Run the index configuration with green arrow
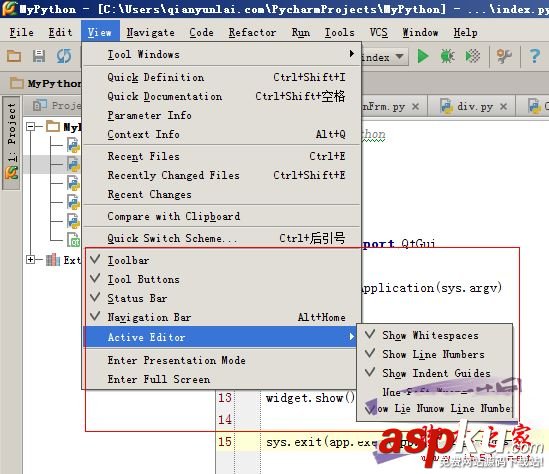This screenshot has width=549, height=474. click(423, 56)
